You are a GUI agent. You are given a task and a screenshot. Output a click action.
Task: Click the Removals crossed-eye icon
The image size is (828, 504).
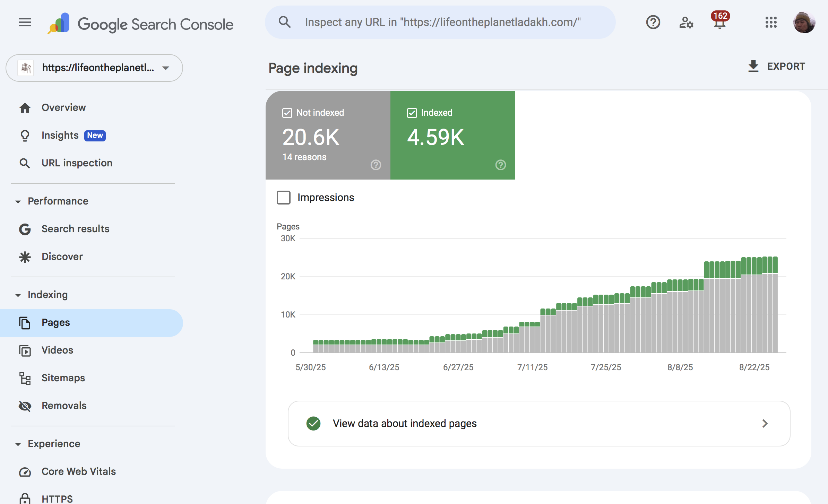pos(25,406)
